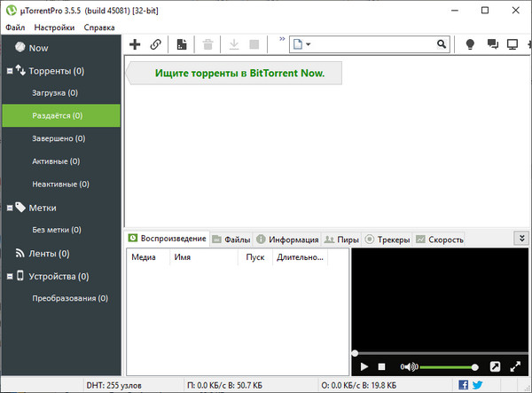Sort by the Длительно... column header
This screenshot has width=532, height=393.
coord(300,257)
